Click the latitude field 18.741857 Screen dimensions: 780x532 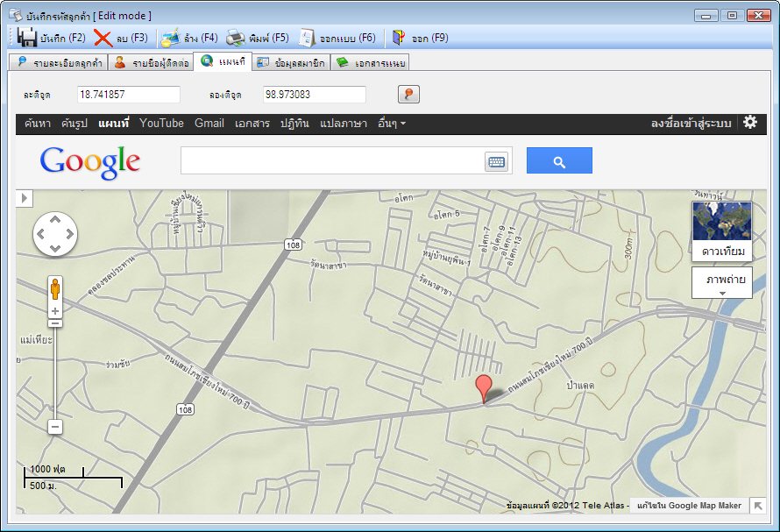tap(129, 95)
